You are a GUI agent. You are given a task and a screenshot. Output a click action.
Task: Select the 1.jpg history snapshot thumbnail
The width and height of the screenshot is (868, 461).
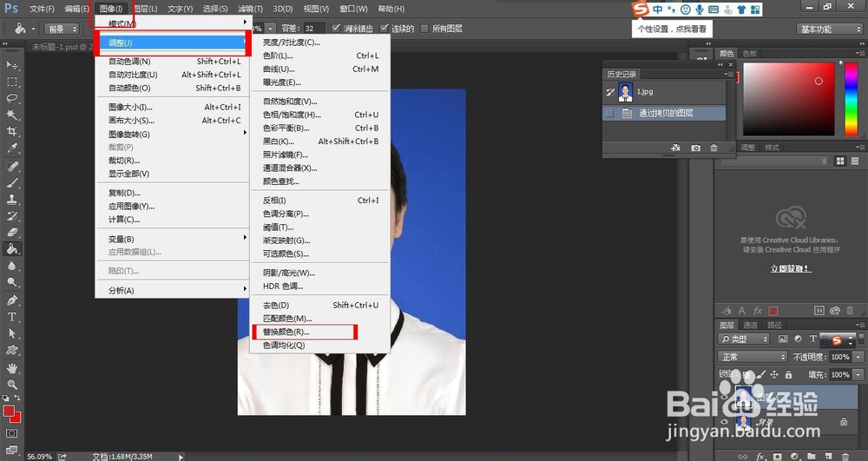point(626,92)
